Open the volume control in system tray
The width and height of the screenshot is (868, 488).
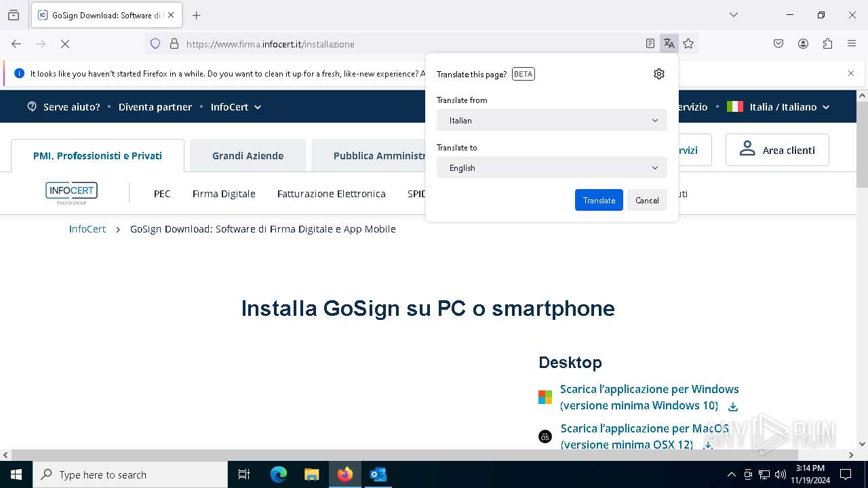(x=781, y=474)
